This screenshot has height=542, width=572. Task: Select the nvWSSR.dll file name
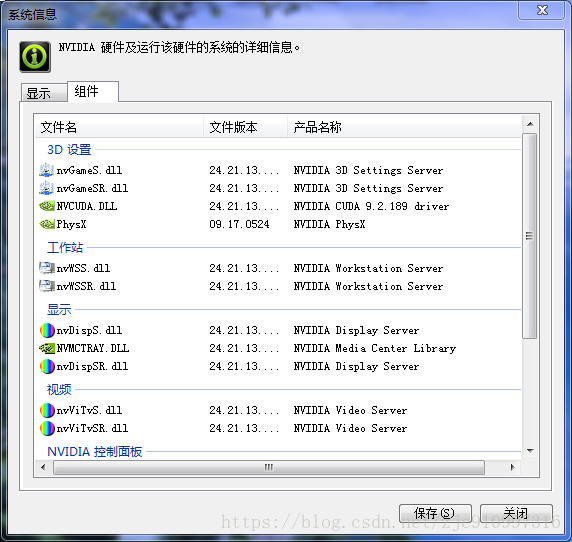click(86, 286)
